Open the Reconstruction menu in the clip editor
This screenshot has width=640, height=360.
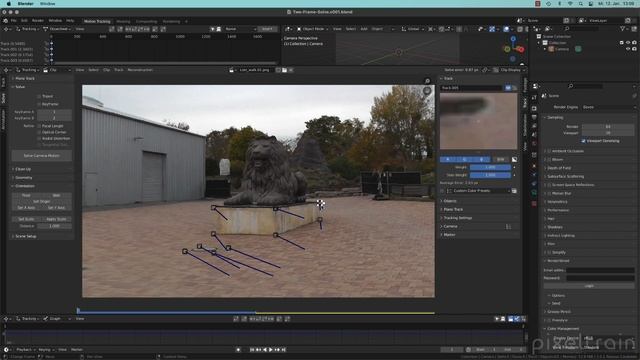pos(140,70)
